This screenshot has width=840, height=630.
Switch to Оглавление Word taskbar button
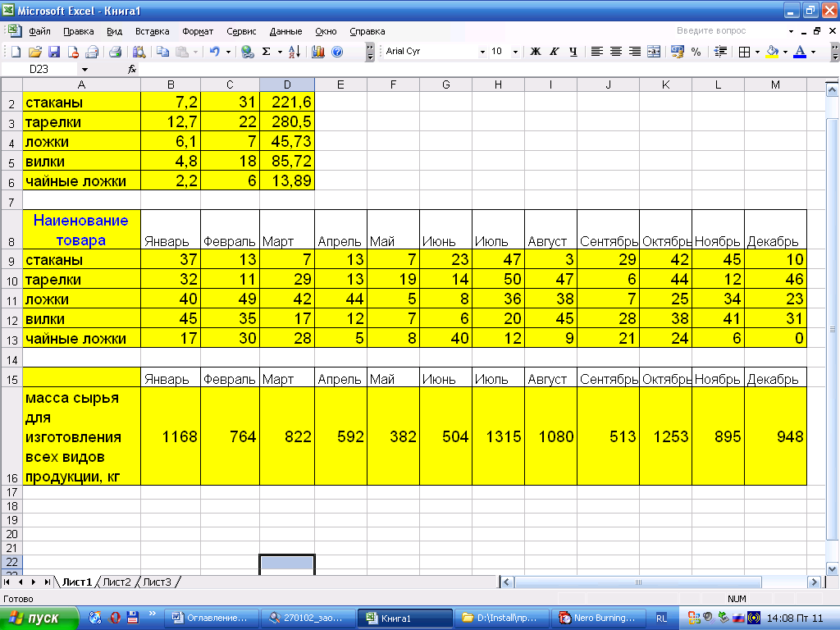click(211, 619)
